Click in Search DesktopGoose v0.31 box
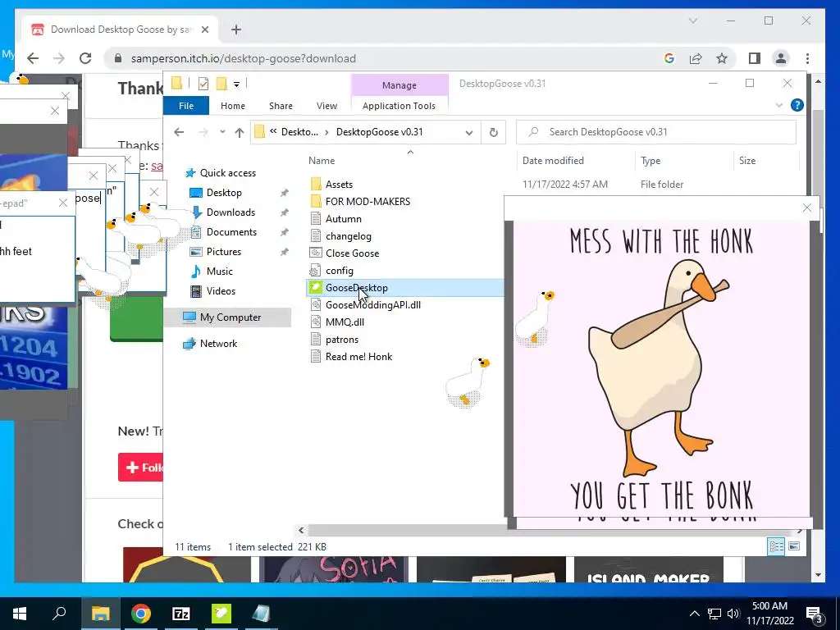 tap(655, 132)
